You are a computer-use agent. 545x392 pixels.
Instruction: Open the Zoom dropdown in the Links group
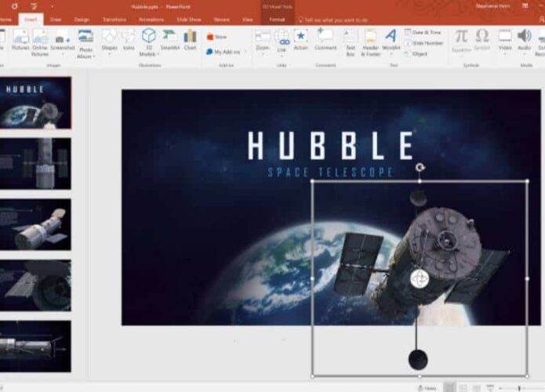[x=263, y=54]
